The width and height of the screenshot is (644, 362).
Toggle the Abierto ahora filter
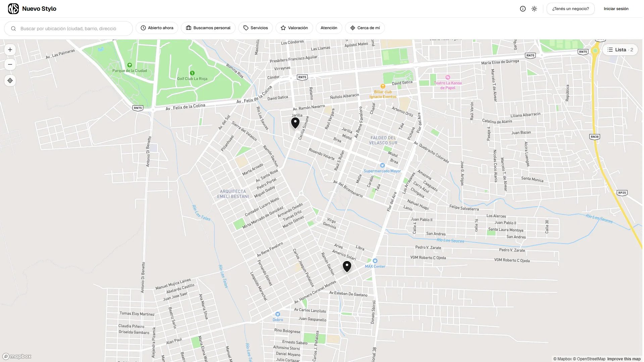point(157,28)
